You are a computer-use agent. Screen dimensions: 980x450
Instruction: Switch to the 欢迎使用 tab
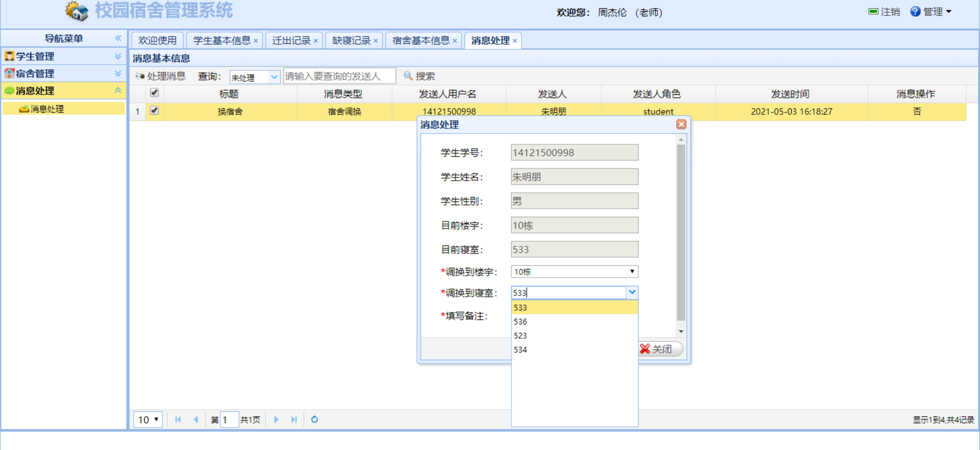tap(157, 40)
